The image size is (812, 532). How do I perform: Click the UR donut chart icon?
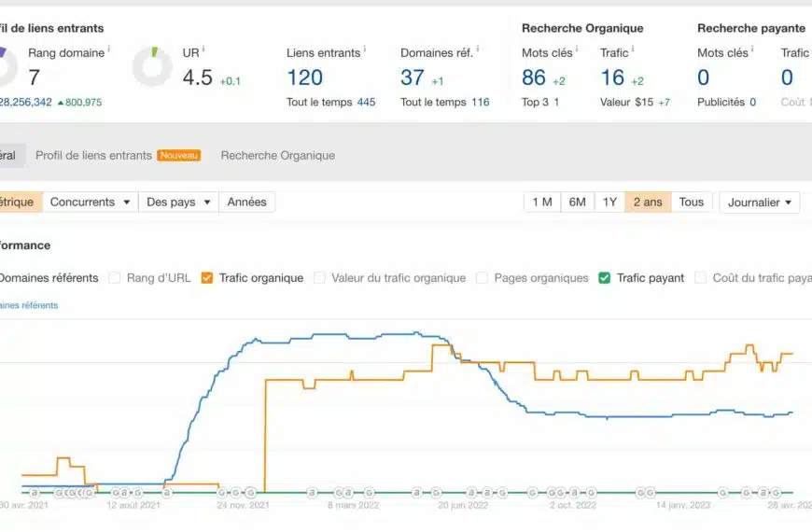point(152,67)
